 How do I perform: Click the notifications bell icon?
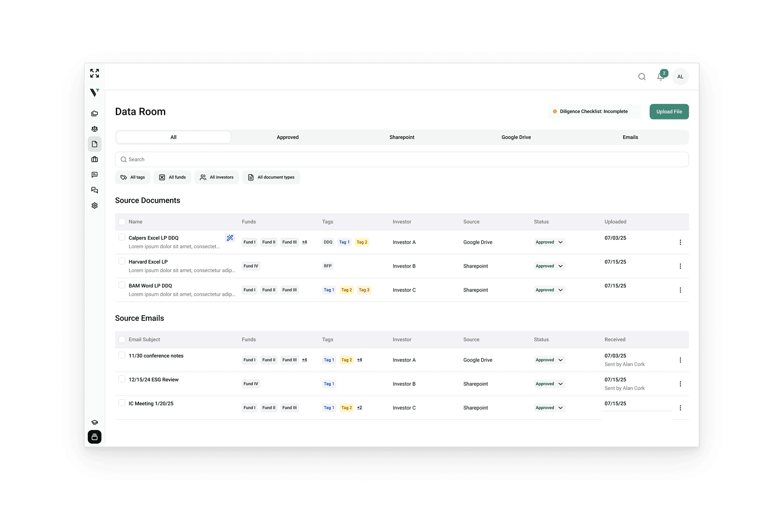click(x=660, y=77)
